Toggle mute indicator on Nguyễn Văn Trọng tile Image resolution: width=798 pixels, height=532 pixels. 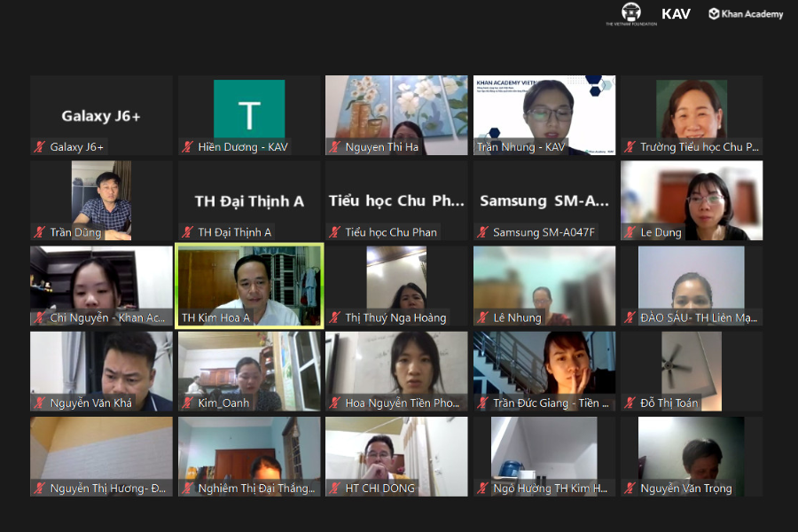(x=630, y=488)
